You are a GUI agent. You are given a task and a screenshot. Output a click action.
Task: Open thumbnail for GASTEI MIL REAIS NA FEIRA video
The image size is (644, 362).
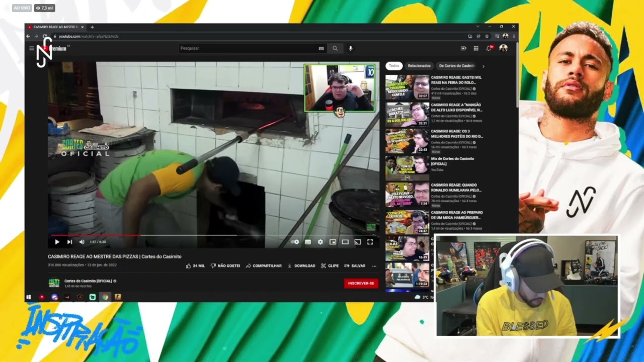click(407, 87)
